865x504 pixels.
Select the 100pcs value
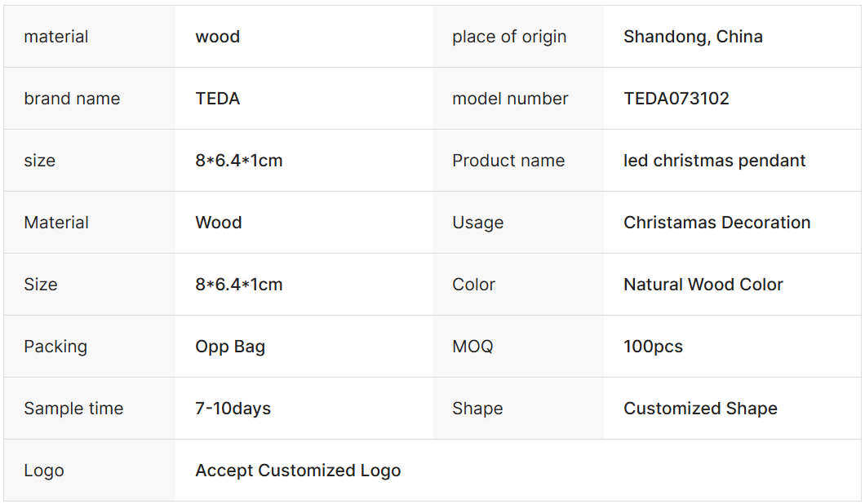click(x=653, y=347)
